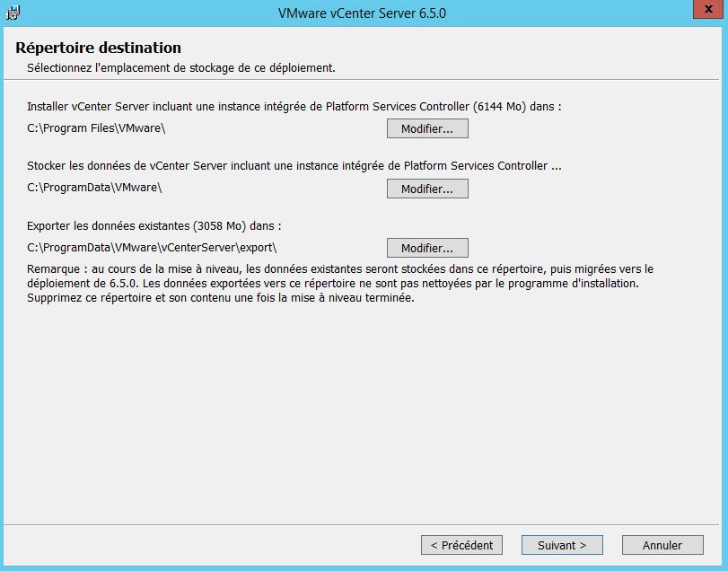728x571 pixels.
Task: Close the VMware vCenter Server window
Action: pyautogui.click(x=708, y=9)
